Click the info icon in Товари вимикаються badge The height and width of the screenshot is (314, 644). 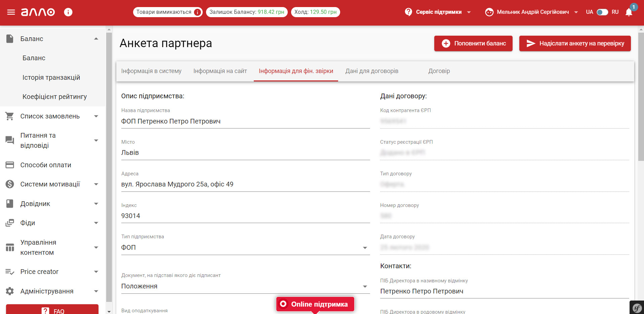click(x=198, y=12)
